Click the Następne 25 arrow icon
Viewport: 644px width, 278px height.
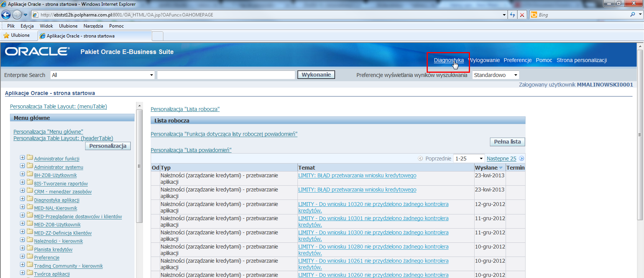coord(521,159)
